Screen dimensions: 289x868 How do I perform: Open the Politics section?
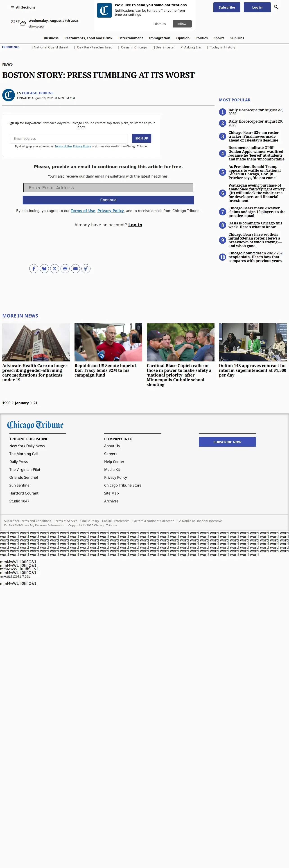pyautogui.click(x=201, y=38)
